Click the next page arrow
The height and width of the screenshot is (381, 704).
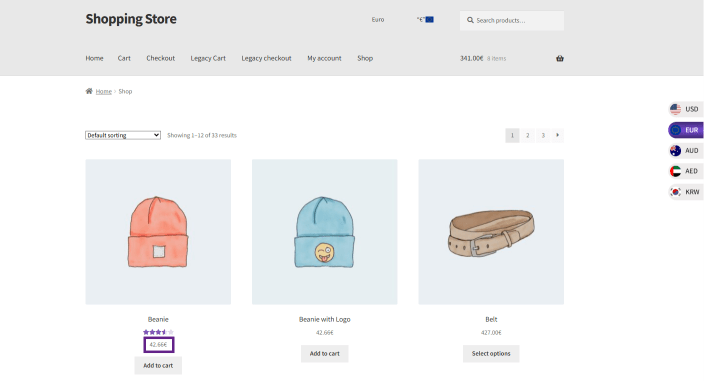click(558, 136)
